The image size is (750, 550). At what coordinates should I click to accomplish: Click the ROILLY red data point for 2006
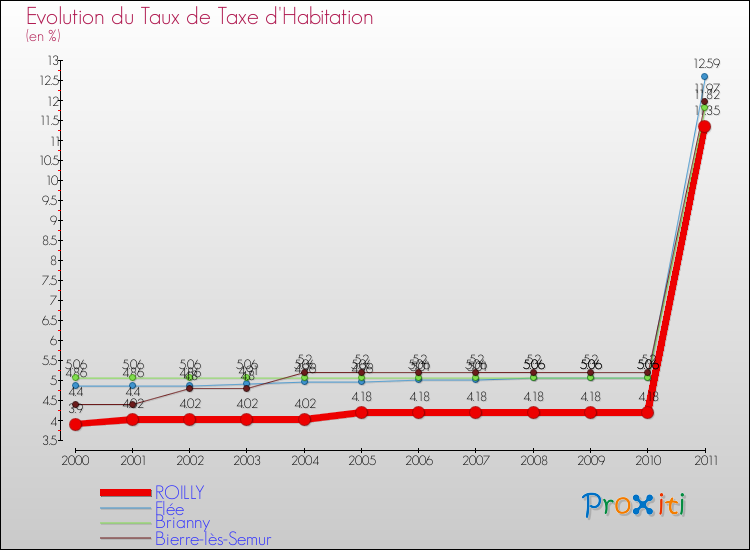419,412
